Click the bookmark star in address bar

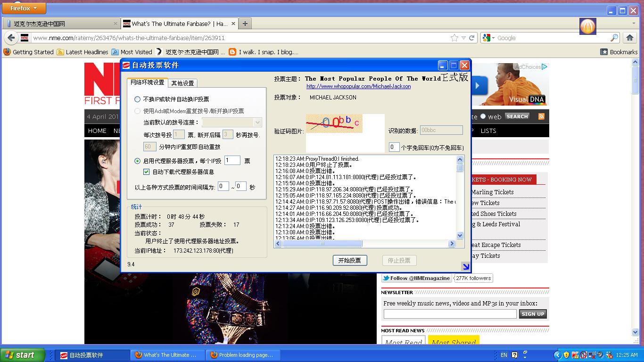[x=454, y=38]
